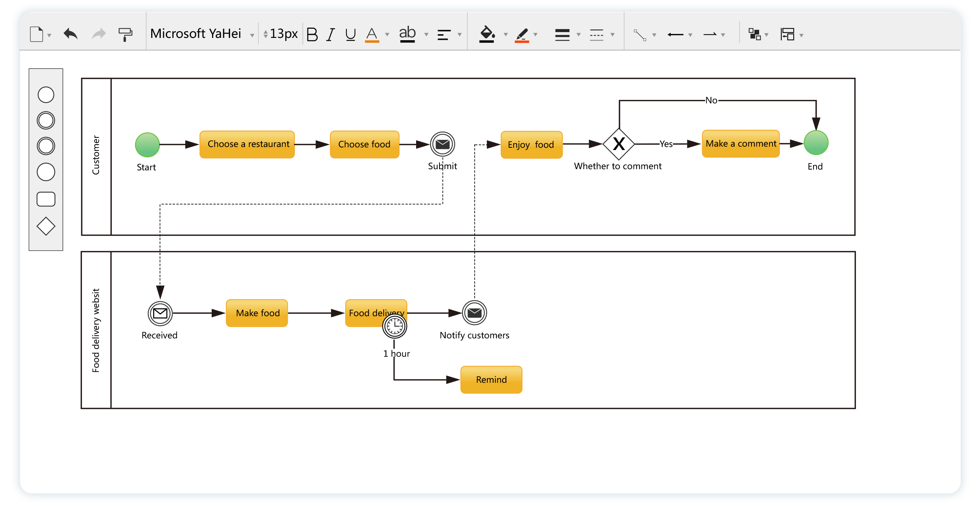Screen dimensions: 980x506
Task: Open the Microsoft YaHei font dropdown
Action: [x=252, y=35]
